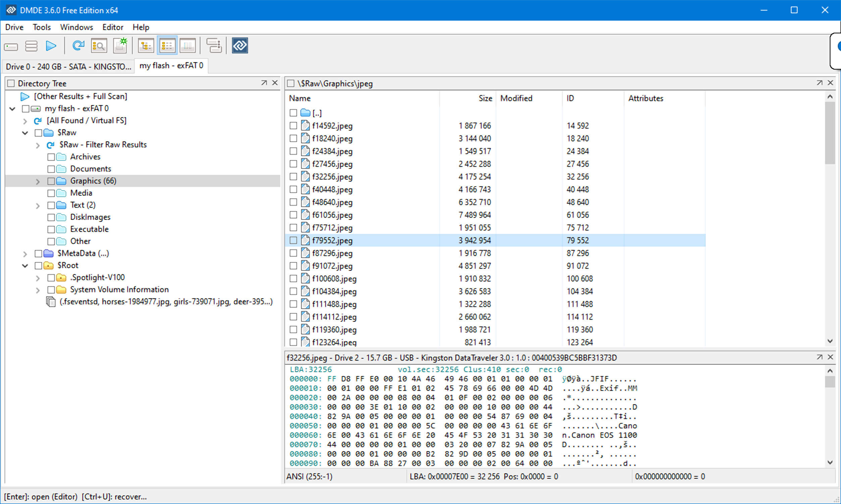Screen dimensions: 841x504
Task: Sort files by Size column header
Action: pyautogui.click(x=468, y=99)
